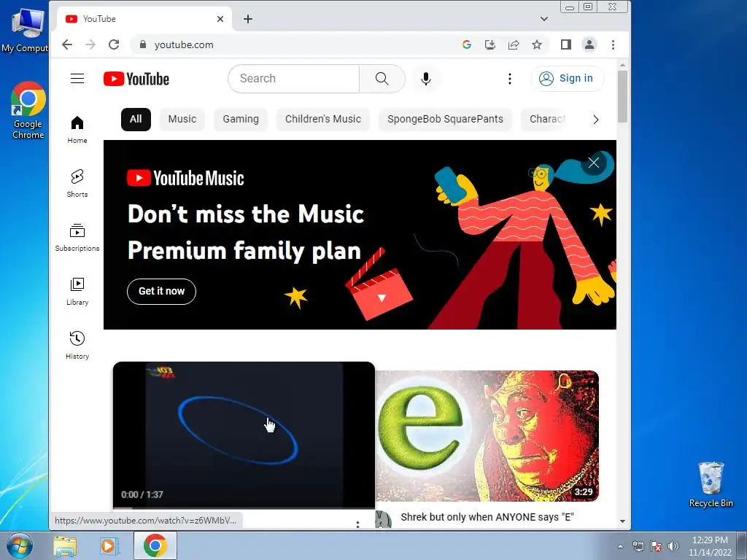Open the first video's three-dot options
This screenshot has height=560, width=747.
[357, 524]
